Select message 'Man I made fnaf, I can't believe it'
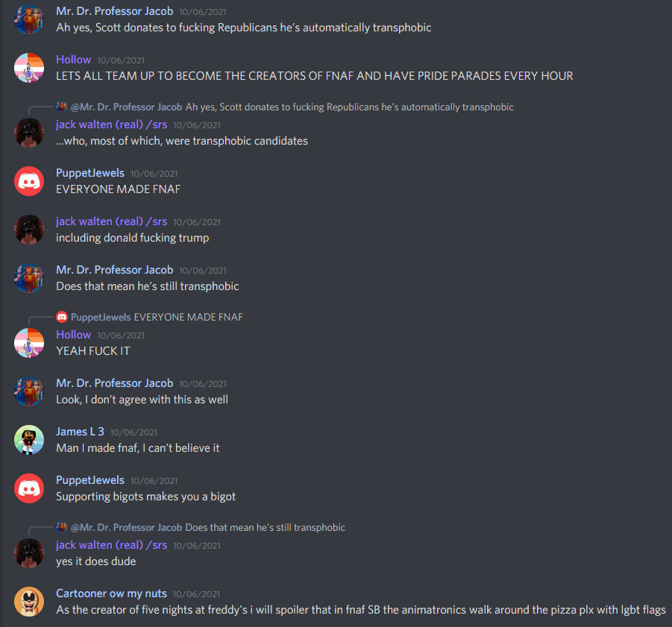This screenshot has width=672, height=627. click(137, 448)
